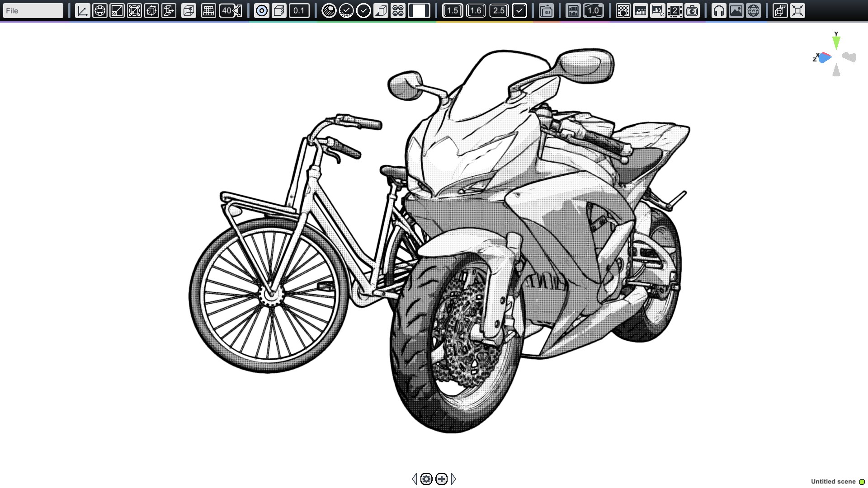Click the camera screenshot icon
Screen dimensions: 868x488
point(692,10)
